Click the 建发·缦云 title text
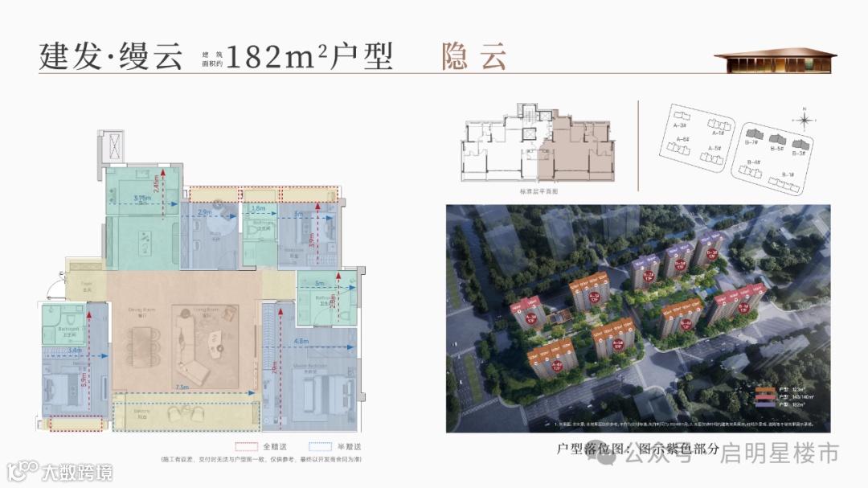Screen dimensions: 868x488 [111, 56]
